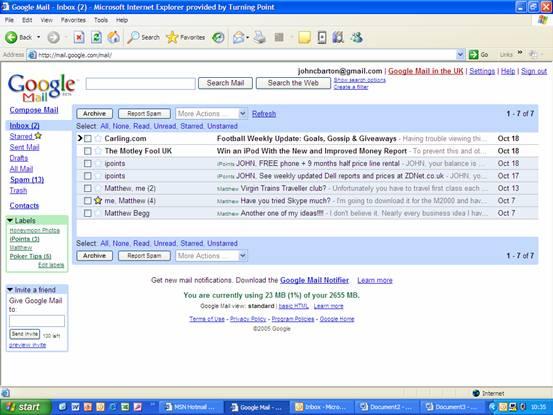The width and height of the screenshot is (553, 415).
Task: Click the Research book toolbar icon
Action: (338, 37)
